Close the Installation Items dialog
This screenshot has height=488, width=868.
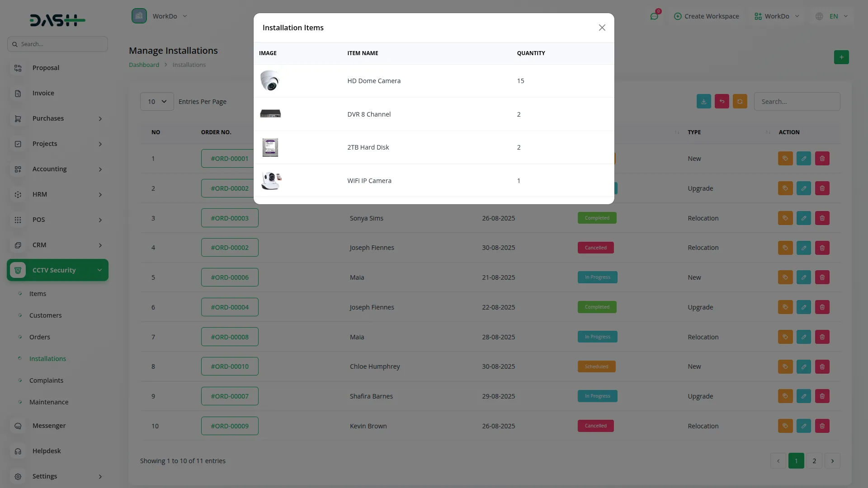click(602, 28)
